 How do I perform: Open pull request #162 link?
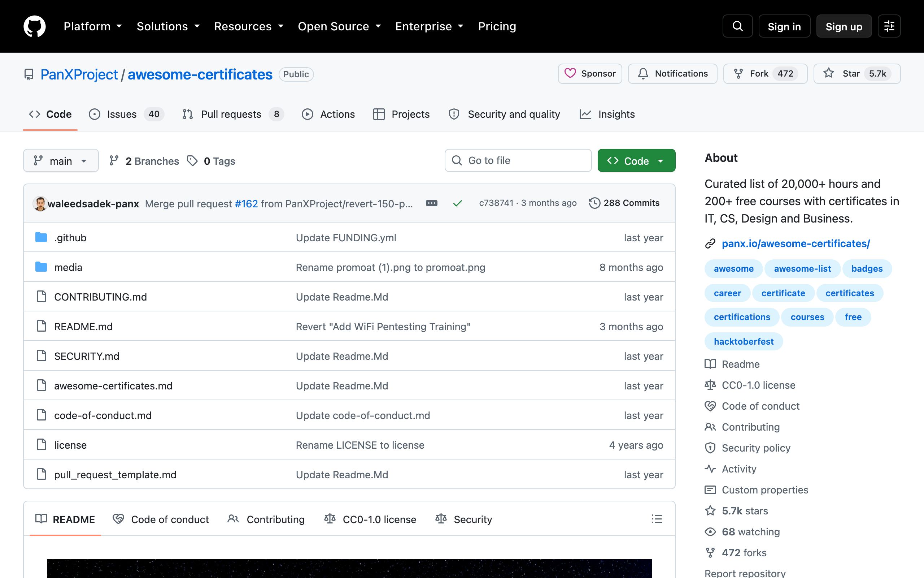(x=246, y=203)
